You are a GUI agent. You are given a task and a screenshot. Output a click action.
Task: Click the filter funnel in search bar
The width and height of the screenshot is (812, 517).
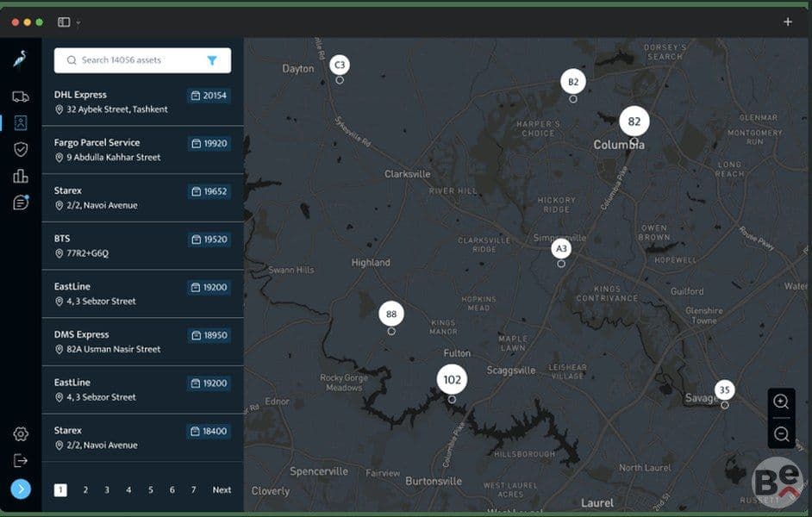tap(212, 60)
